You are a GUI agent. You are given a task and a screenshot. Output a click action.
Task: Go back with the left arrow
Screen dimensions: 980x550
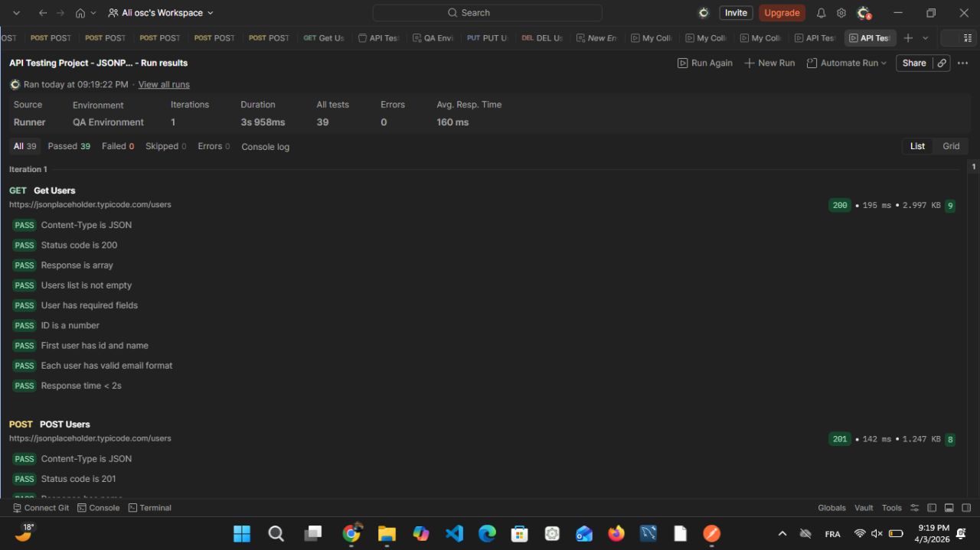pyautogui.click(x=43, y=13)
